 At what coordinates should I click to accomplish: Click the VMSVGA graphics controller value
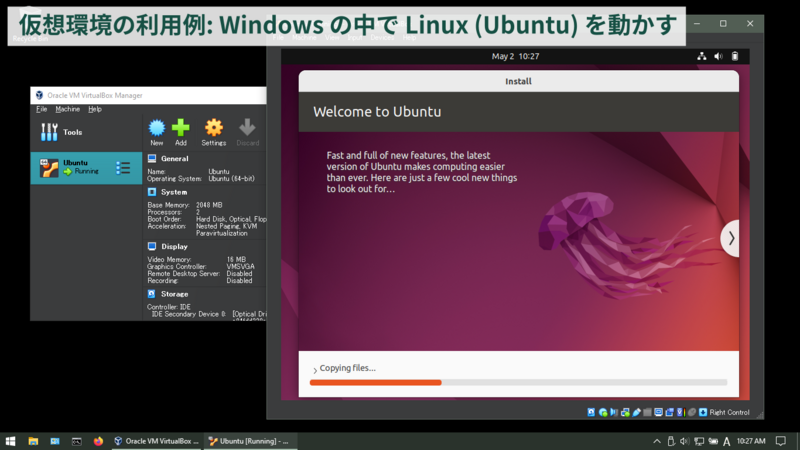240,267
